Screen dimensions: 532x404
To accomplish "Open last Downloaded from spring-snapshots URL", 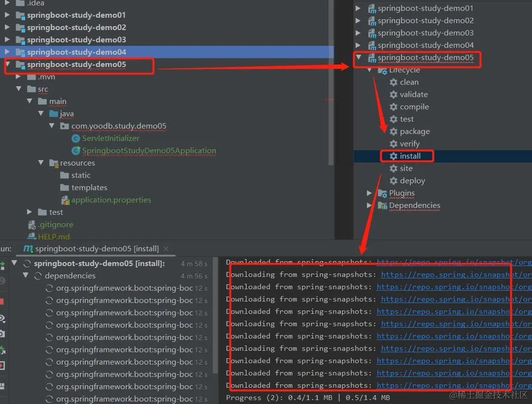I will click(x=454, y=385).
